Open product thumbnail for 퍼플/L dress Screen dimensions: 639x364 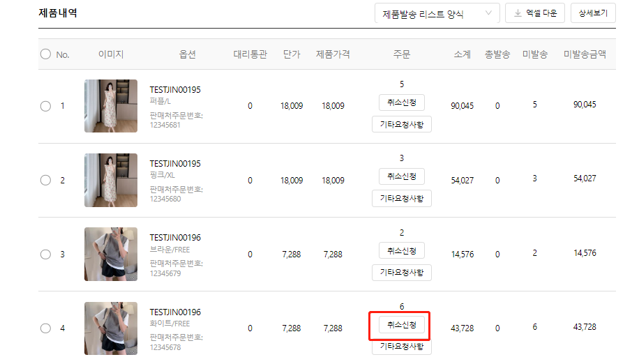pos(111,106)
